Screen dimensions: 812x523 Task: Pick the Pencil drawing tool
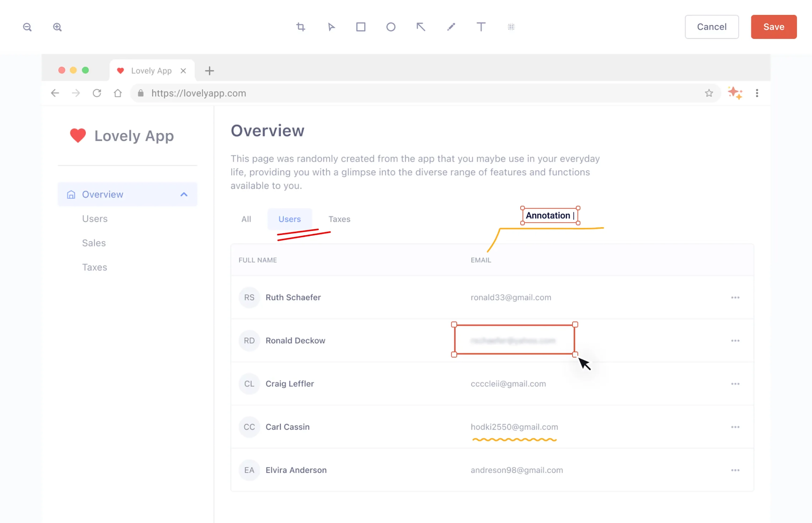[451, 27]
